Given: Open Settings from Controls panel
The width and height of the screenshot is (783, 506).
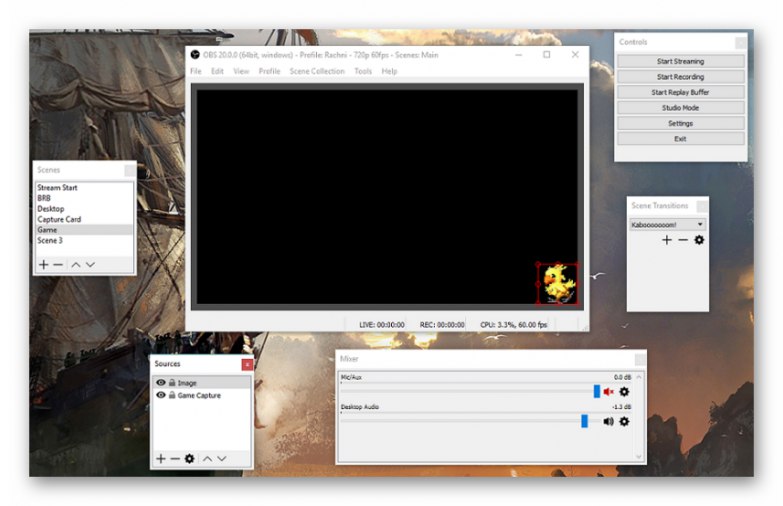Looking at the screenshot, I should (x=681, y=123).
